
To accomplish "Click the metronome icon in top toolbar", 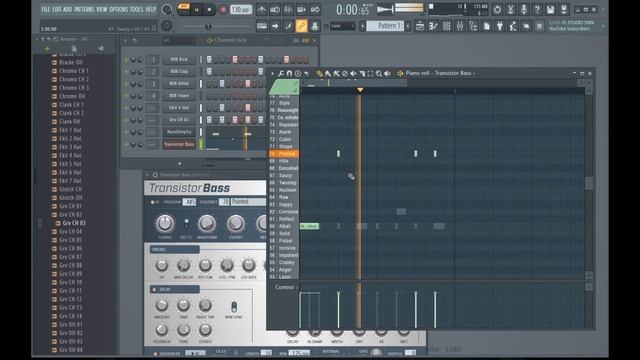I will click(x=262, y=9).
